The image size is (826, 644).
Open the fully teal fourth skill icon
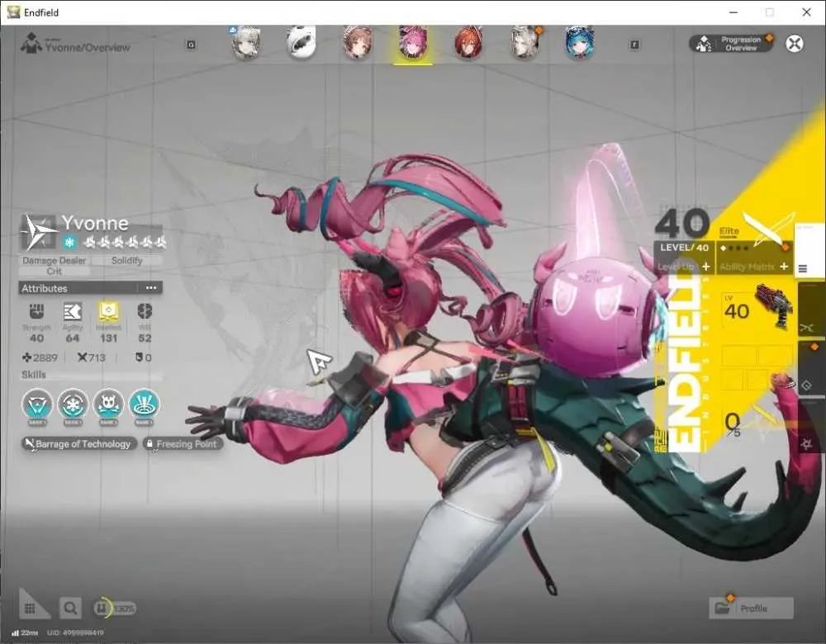[144, 405]
